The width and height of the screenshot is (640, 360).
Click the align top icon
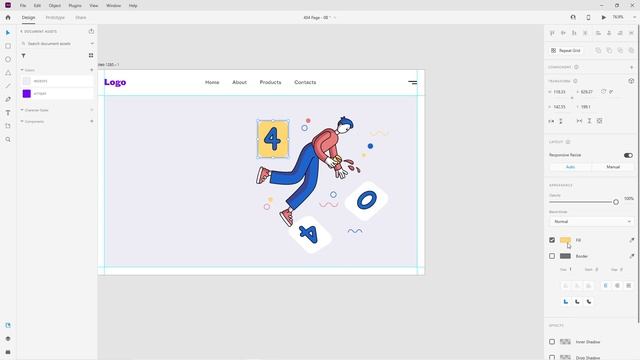pyautogui.click(x=552, y=33)
